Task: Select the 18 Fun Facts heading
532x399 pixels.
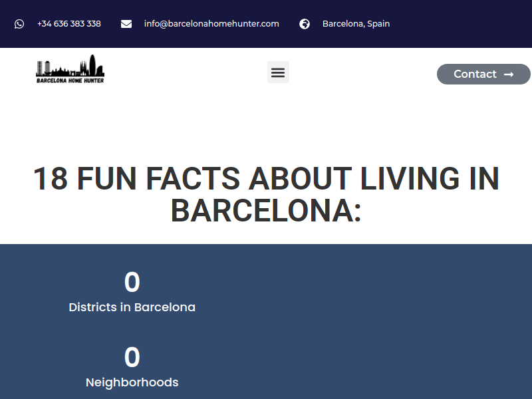Action: point(266,194)
